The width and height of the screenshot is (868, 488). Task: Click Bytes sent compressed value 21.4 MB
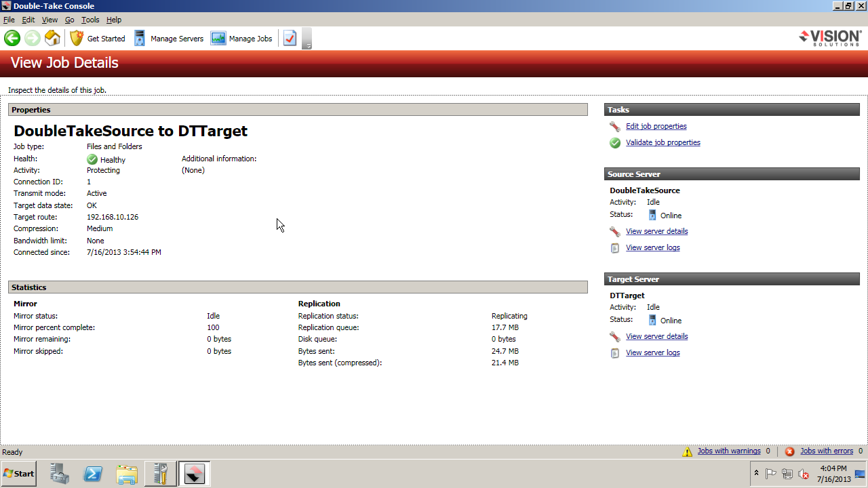[505, 363]
